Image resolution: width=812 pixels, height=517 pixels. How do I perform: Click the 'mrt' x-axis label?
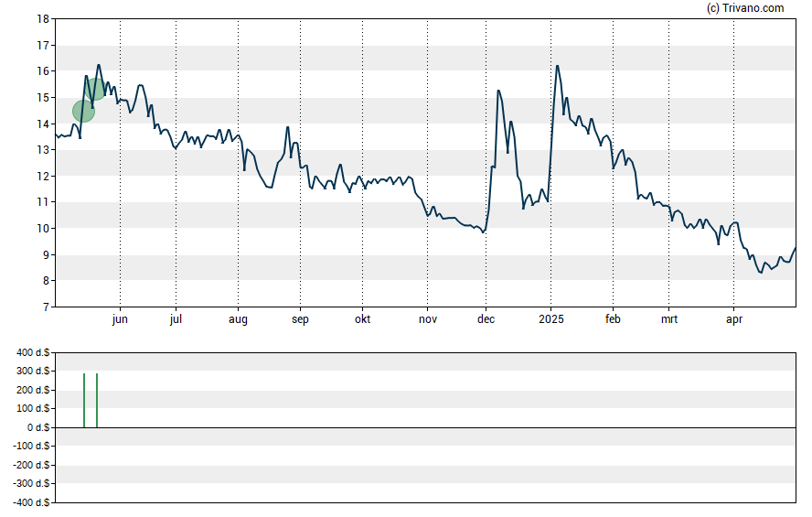click(x=669, y=319)
